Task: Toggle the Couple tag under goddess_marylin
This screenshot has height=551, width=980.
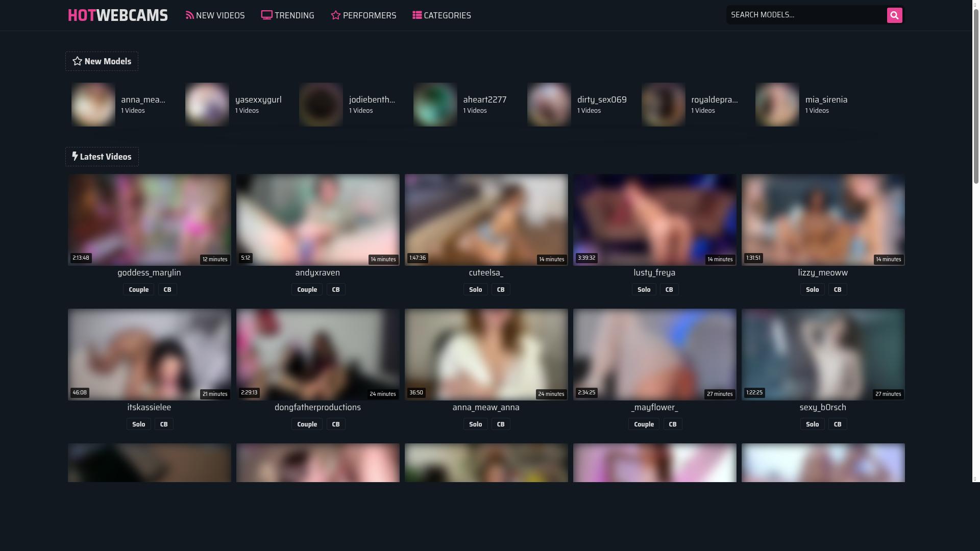Action: pyautogui.click(x=138, y=289)
